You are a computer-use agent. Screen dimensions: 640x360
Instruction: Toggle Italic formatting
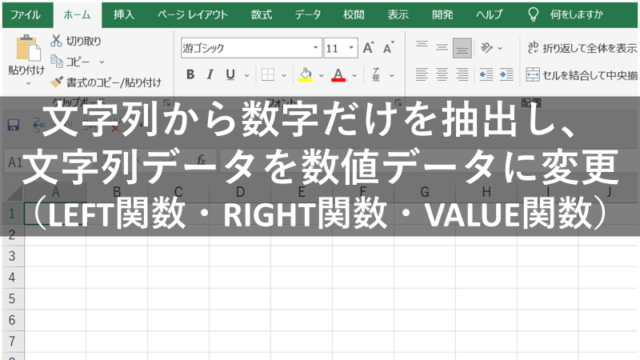click(210, 74)
